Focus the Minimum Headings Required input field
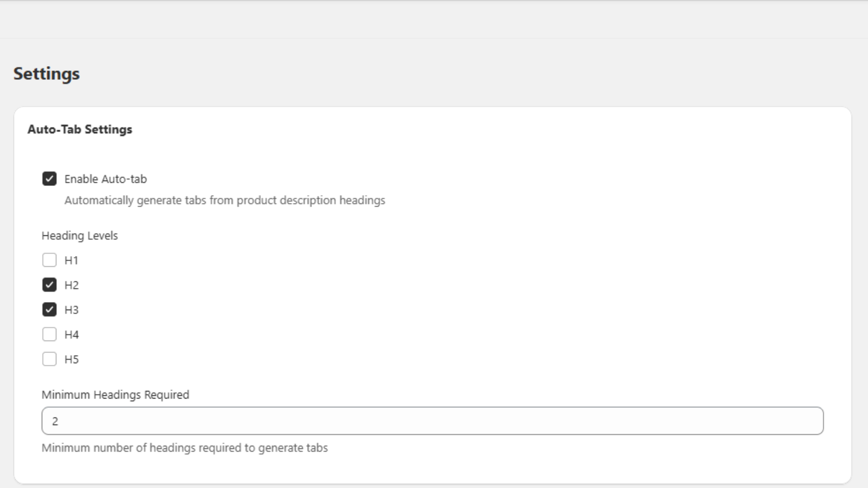 click(432, 421)
